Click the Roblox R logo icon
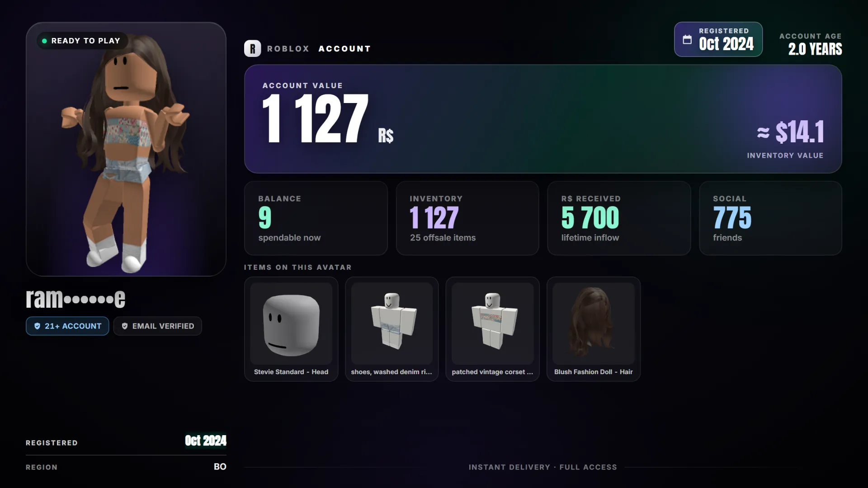The width and height of the screenshot is (868, 488). pyautogui.click(x=253, y=48)
